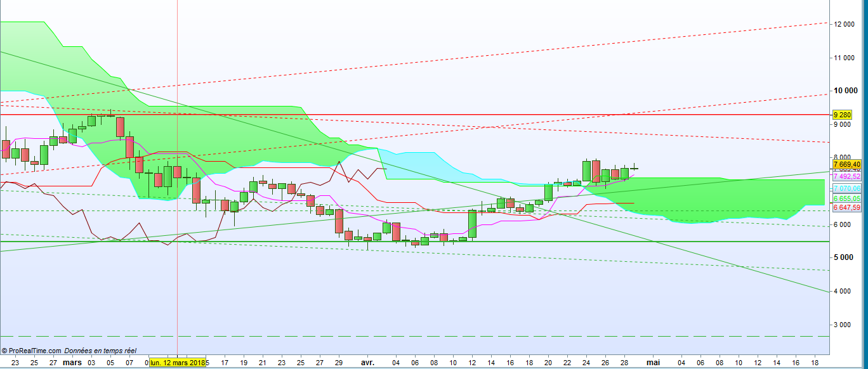Click the 07 date label

tap(129, 363)
